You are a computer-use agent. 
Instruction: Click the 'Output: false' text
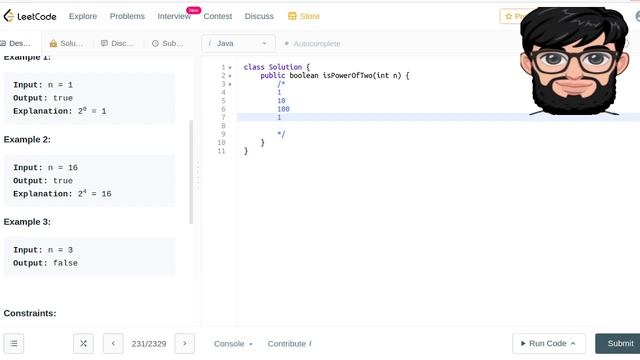(45, 263)
